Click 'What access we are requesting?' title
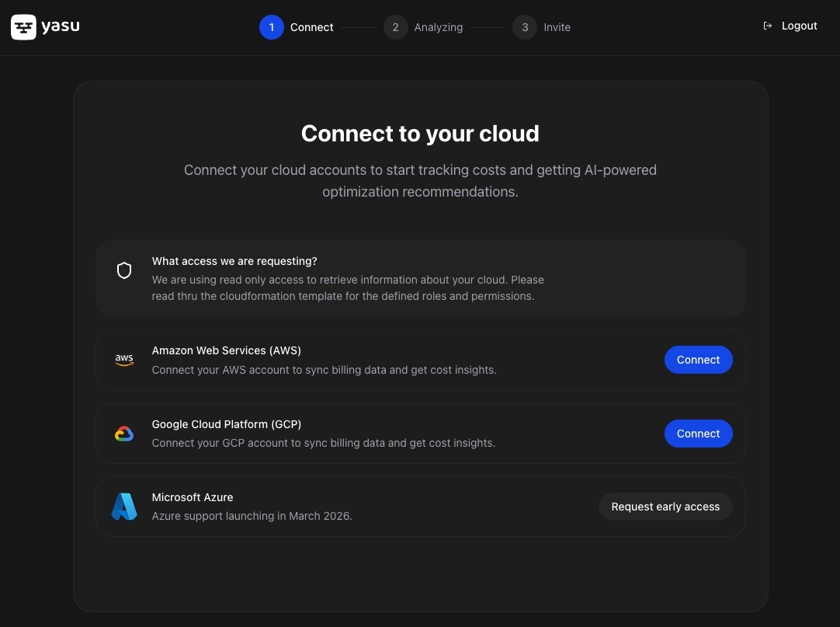The width and height of the screenshot is (840, 627). (x=234, y=261)
